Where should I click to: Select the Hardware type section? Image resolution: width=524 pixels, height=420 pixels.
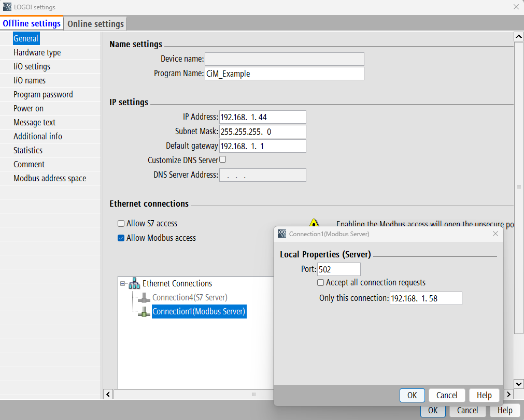[37, 52]
